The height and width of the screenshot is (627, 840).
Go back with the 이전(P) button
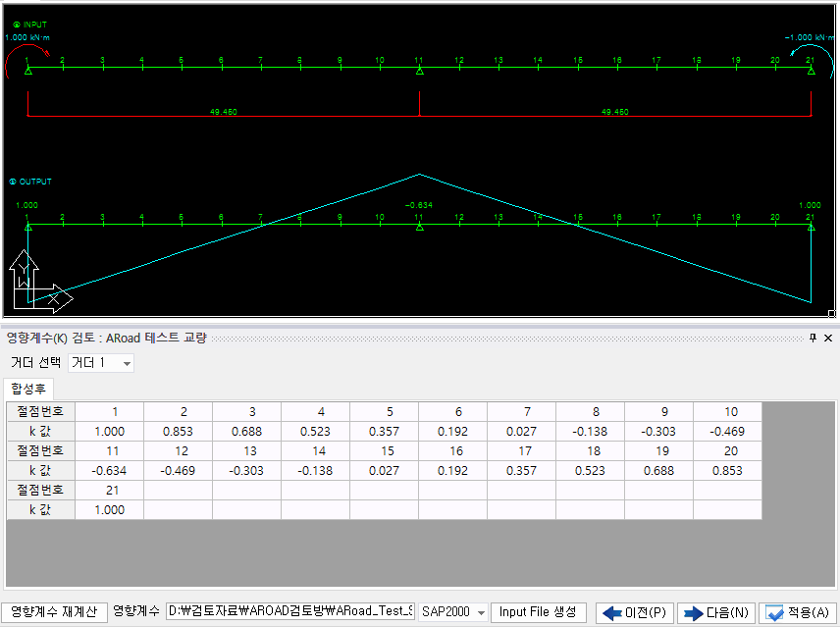pos(634,612)
